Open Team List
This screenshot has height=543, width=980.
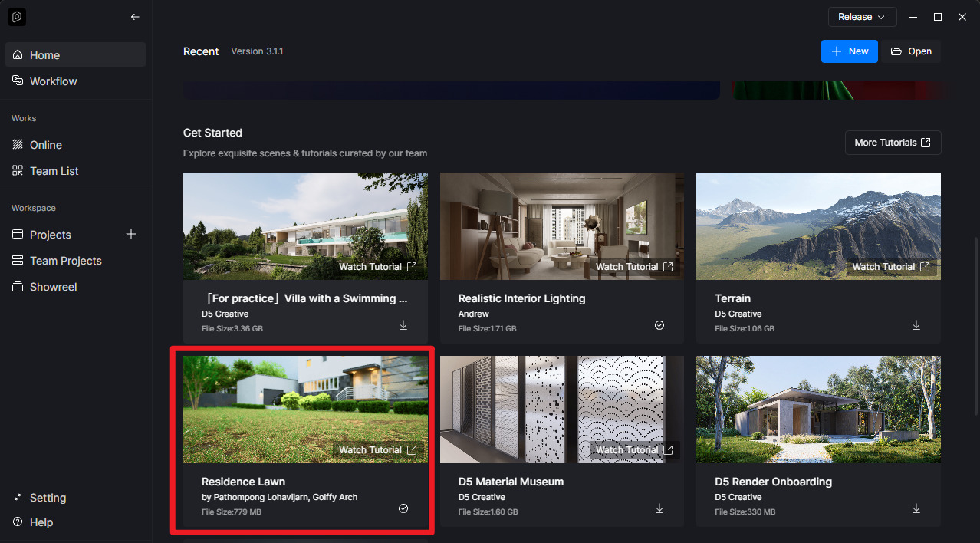(75, 170)
